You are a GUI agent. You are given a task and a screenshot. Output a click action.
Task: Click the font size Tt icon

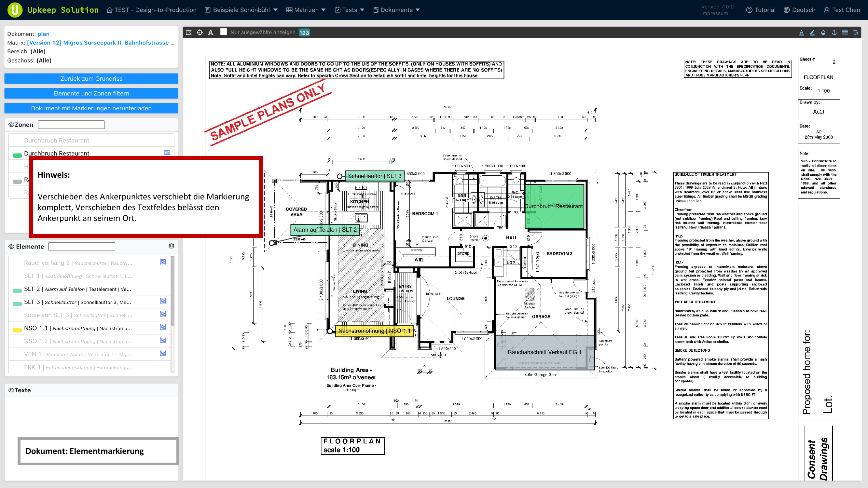856,32
